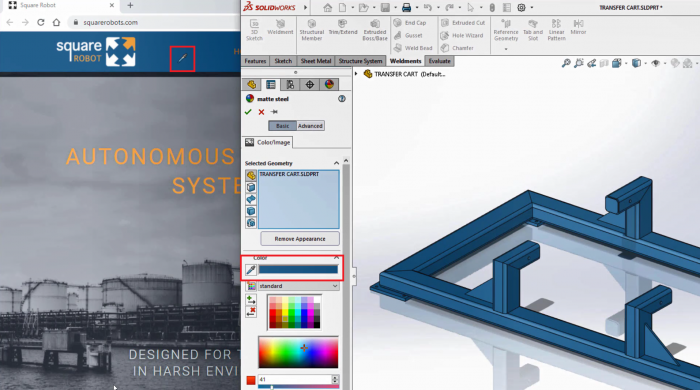Rebuild the model using traffic-light icon

click(x=492, y=8)
